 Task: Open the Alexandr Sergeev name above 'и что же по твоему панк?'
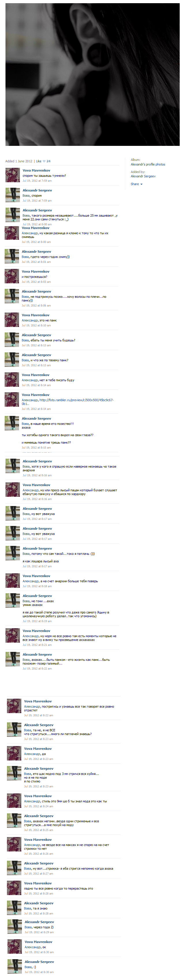[x=36, y=355]
